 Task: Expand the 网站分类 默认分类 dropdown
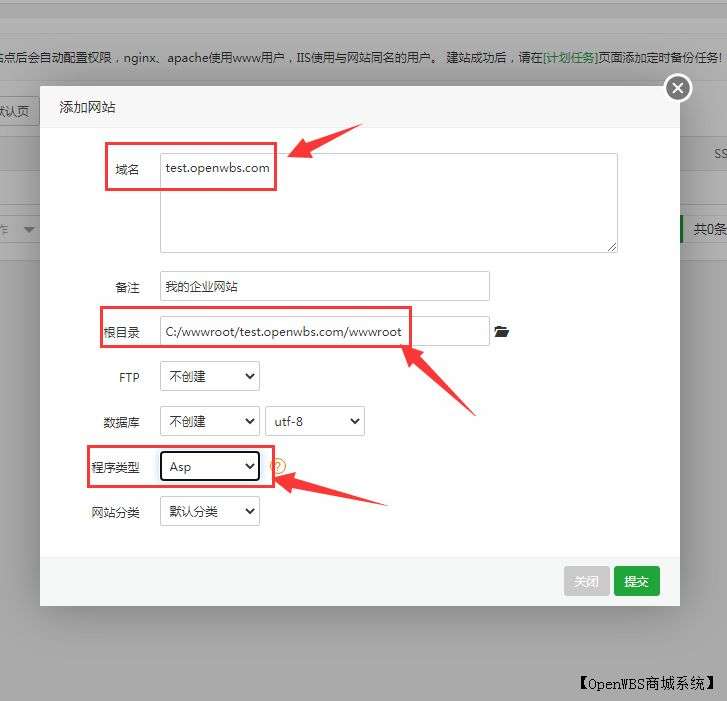(209, 512)
